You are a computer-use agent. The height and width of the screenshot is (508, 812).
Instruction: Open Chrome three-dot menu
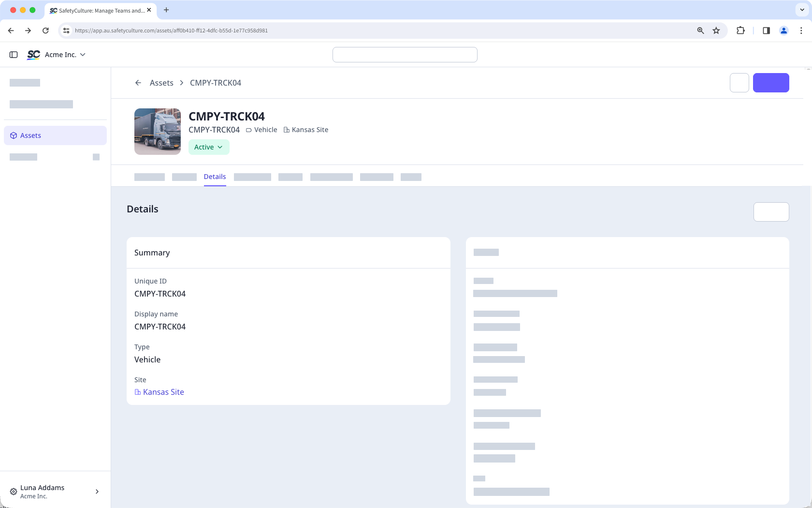[801, 30]
